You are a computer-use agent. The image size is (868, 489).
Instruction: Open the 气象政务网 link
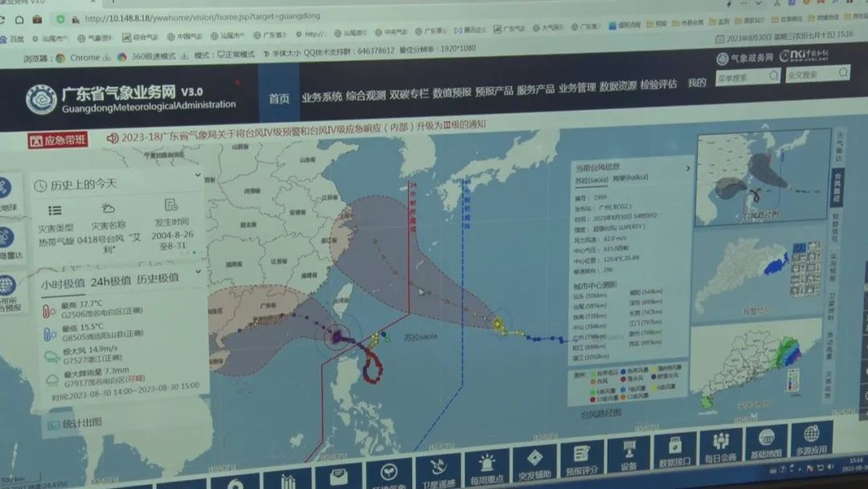[744, 58]
